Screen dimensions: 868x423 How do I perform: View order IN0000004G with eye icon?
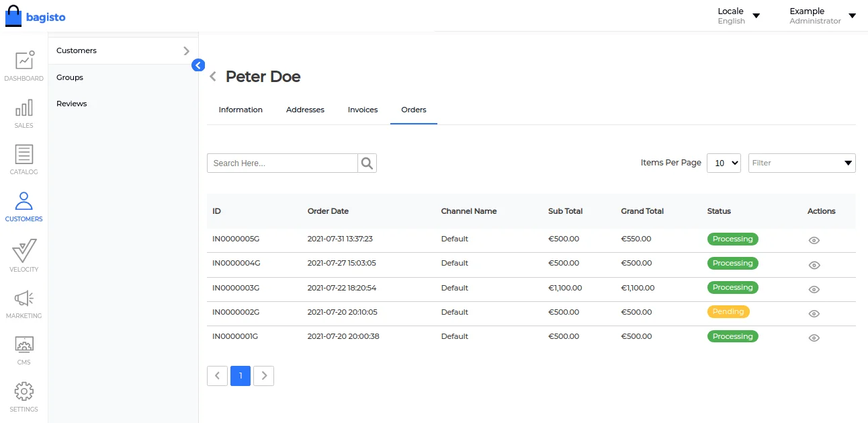pos(814,265)
